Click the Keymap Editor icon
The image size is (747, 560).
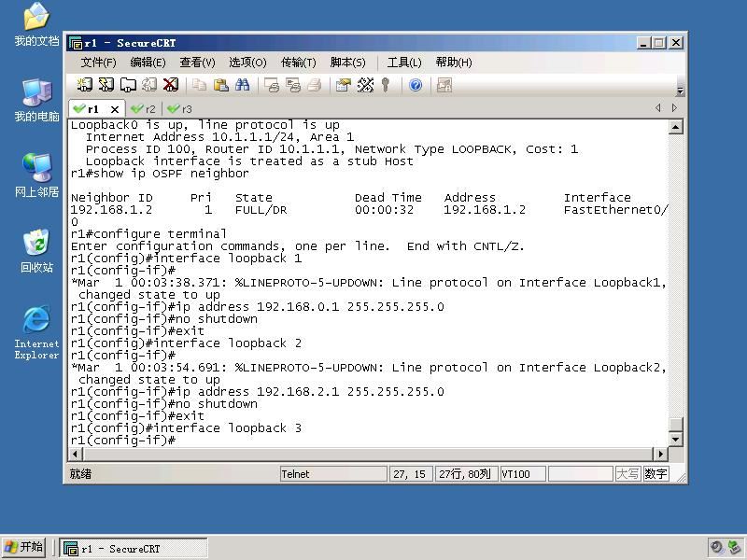tap(365, 85)
